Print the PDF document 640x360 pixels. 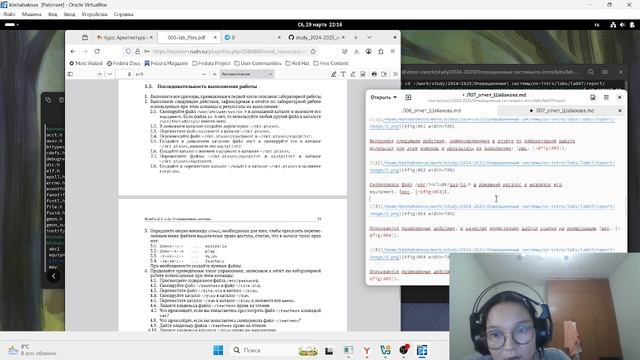(374, 74)
